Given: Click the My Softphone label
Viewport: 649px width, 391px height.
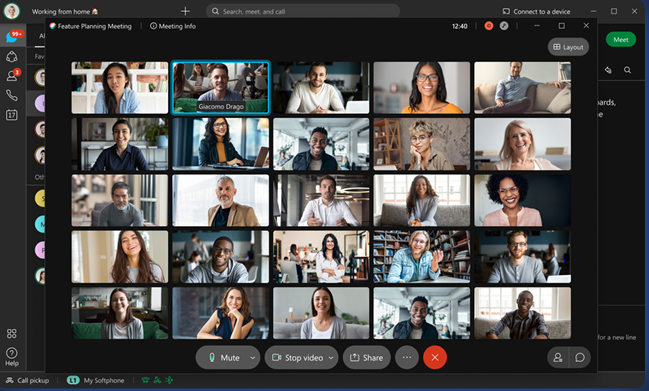Looking at the screenshot, I should [104, 380].
